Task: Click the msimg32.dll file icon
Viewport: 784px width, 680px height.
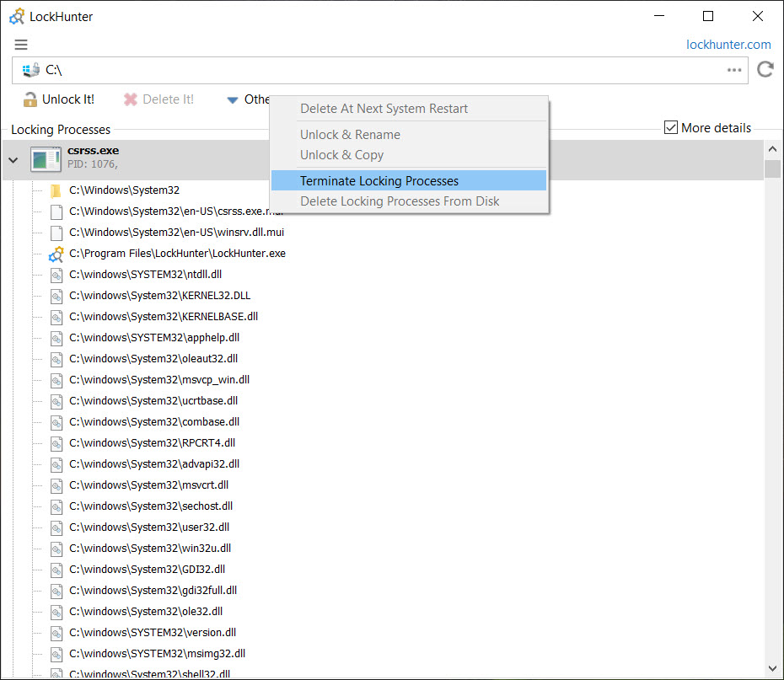Action: 56,654
